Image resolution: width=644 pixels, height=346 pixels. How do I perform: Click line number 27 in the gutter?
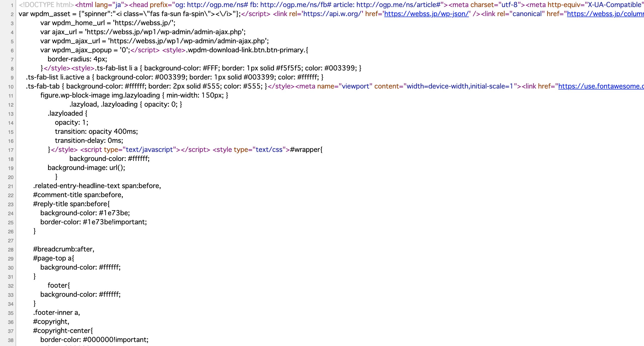11,241
